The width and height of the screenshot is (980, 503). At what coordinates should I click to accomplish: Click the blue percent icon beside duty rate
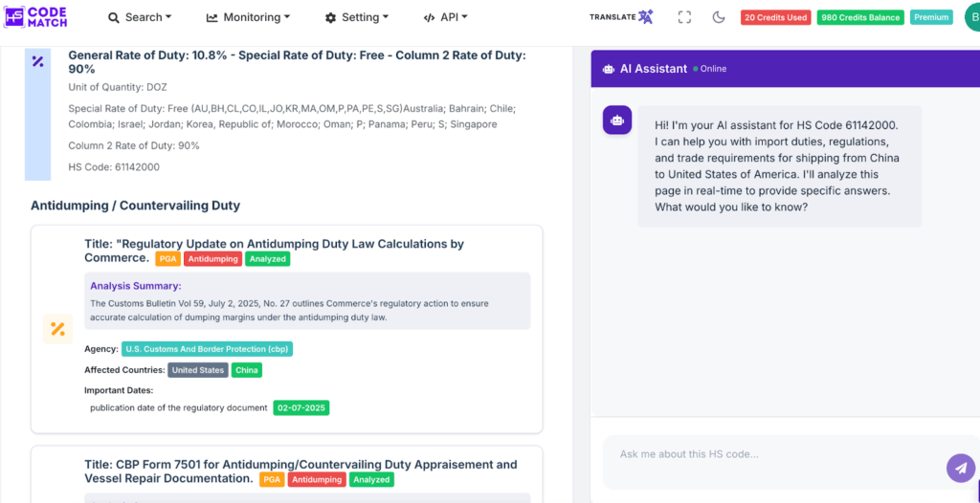[x=37, y=61]
